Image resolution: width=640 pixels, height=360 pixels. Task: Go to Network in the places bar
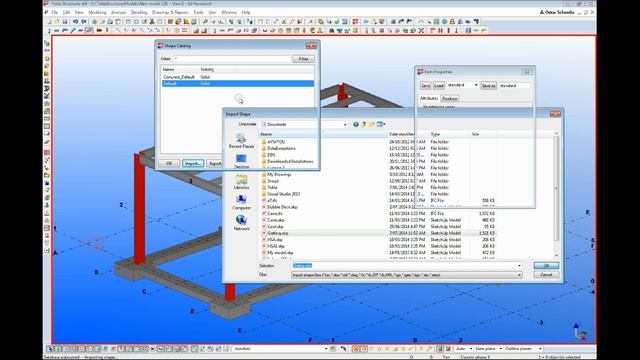click(241, 223)
